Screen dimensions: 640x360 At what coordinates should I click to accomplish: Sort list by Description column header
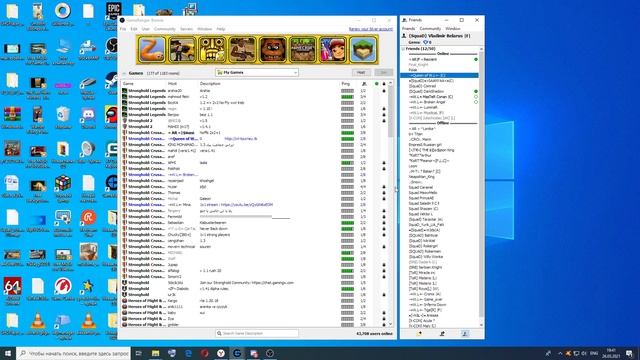click(x=210, y=84)
